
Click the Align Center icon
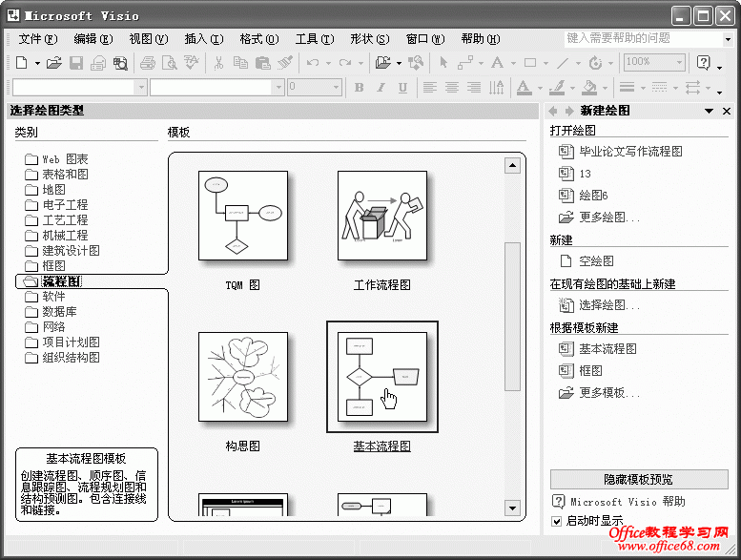tap(452, 88)
